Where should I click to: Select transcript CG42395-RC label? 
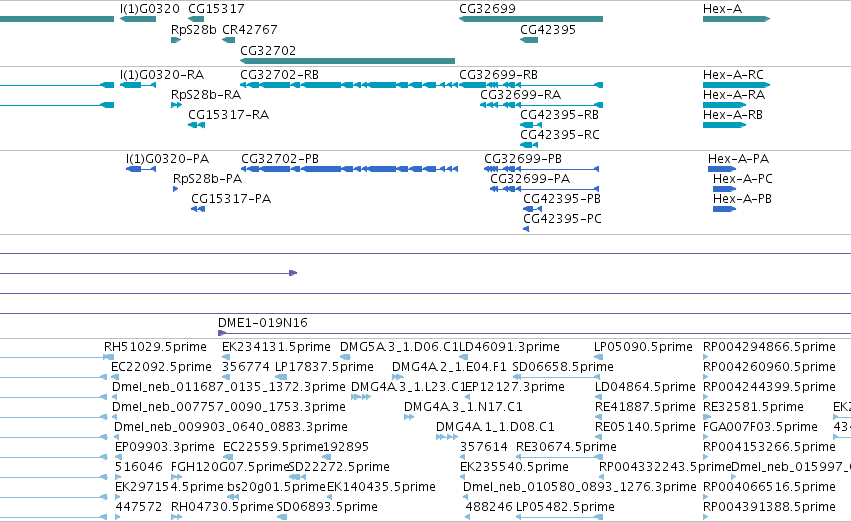(x=560, y=135)
